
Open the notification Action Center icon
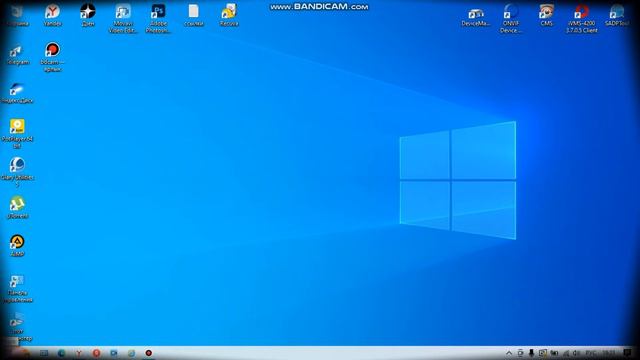coord(627,353)
